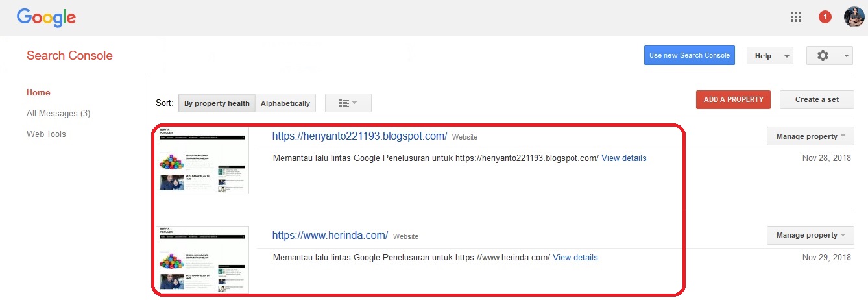Sort properties Alphabetically
The image size is (868, 300).
coord(285,103)
